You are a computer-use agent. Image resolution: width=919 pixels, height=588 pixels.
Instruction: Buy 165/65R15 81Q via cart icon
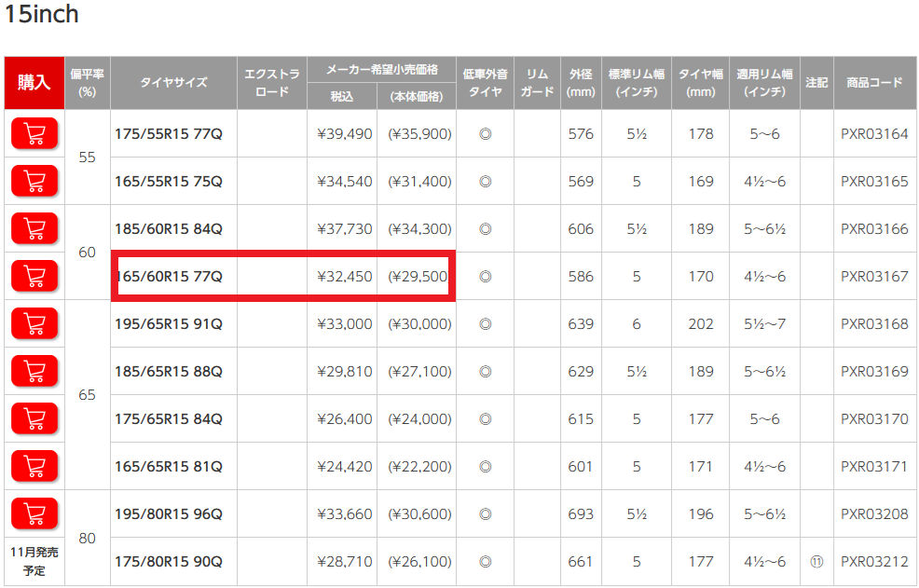[x=34, y=466]
